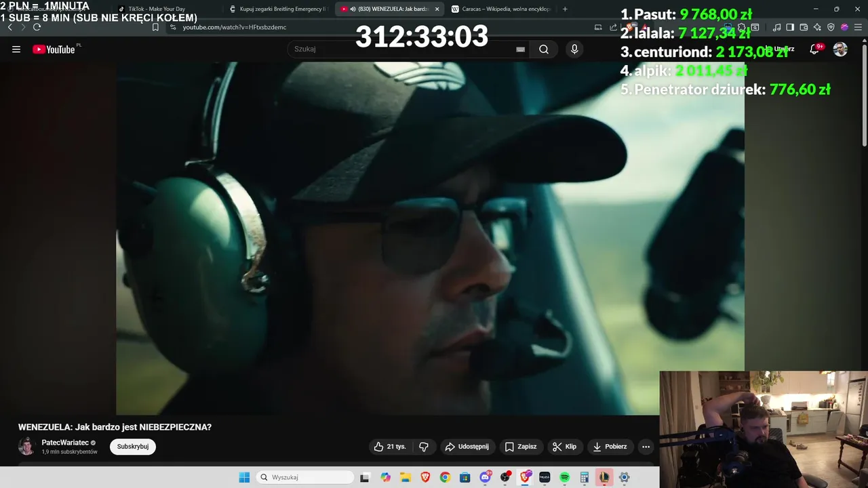The width and height of the screenshot is (868, 488).
Task: Reload the page in the browser
Action: click(x=37, y=27)
